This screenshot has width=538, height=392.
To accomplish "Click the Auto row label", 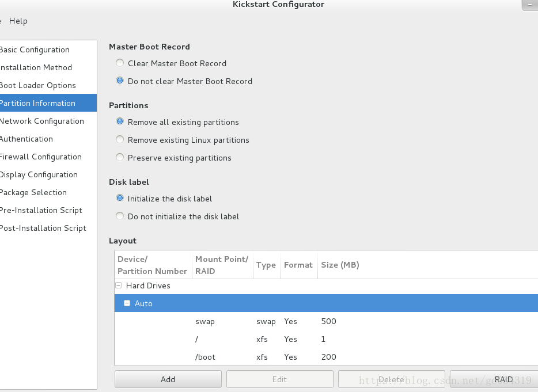I will (x=143, y=303).
